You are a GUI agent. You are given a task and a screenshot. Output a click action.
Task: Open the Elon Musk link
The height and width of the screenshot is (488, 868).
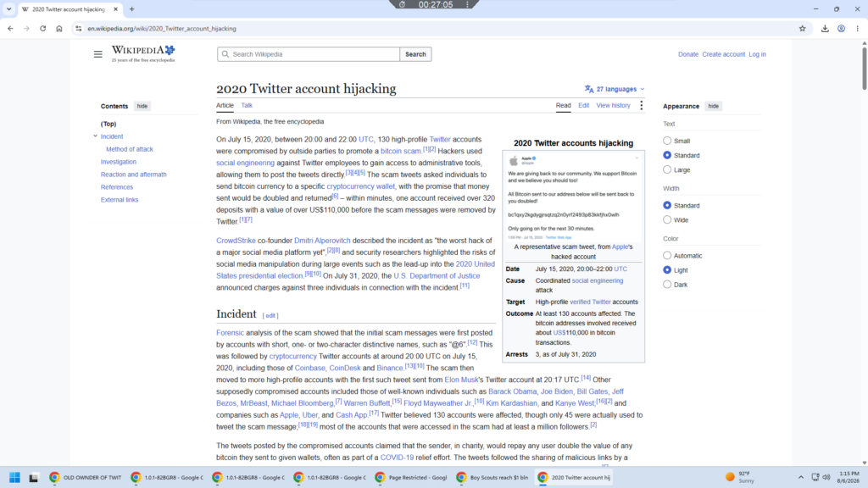[461, 380]
